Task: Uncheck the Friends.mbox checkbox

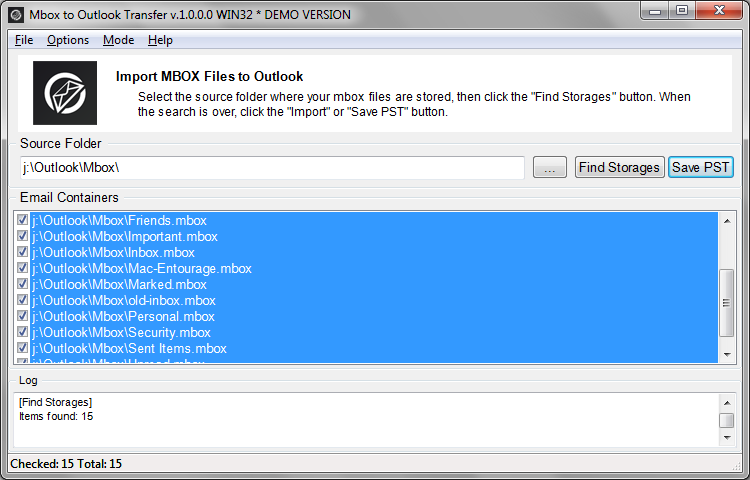Action: (22, 220)
